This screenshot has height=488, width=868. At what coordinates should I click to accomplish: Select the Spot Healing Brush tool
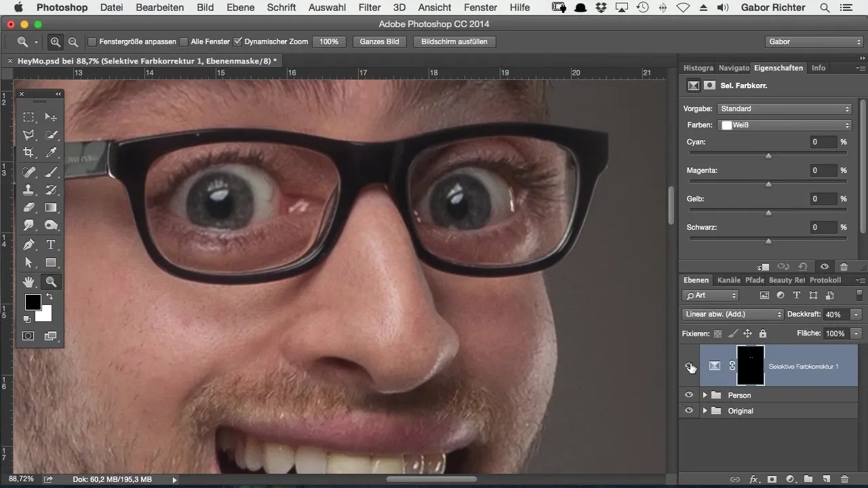[x=29, y=172]
